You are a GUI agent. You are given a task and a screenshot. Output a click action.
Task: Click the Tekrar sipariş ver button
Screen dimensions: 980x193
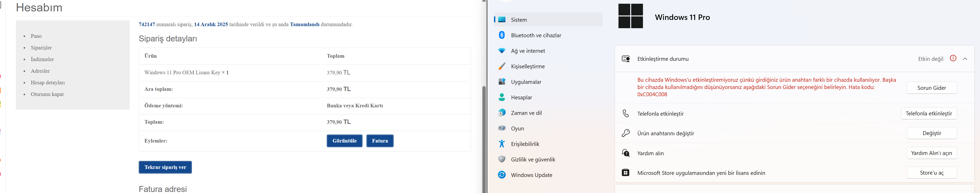(x=165, y=167)
